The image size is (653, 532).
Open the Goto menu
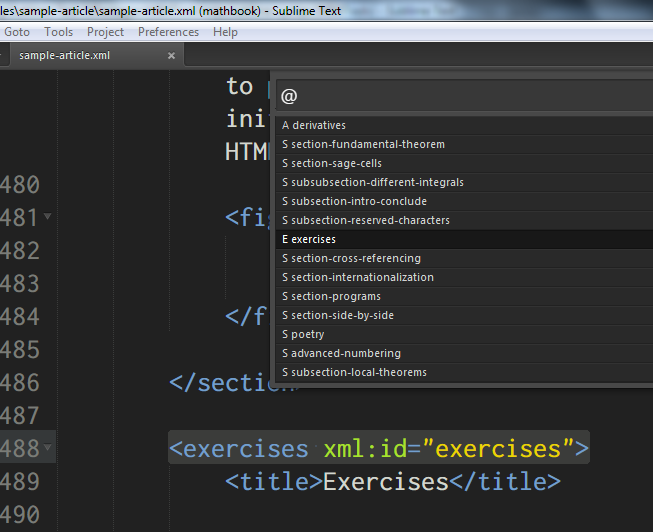(17, 32)
